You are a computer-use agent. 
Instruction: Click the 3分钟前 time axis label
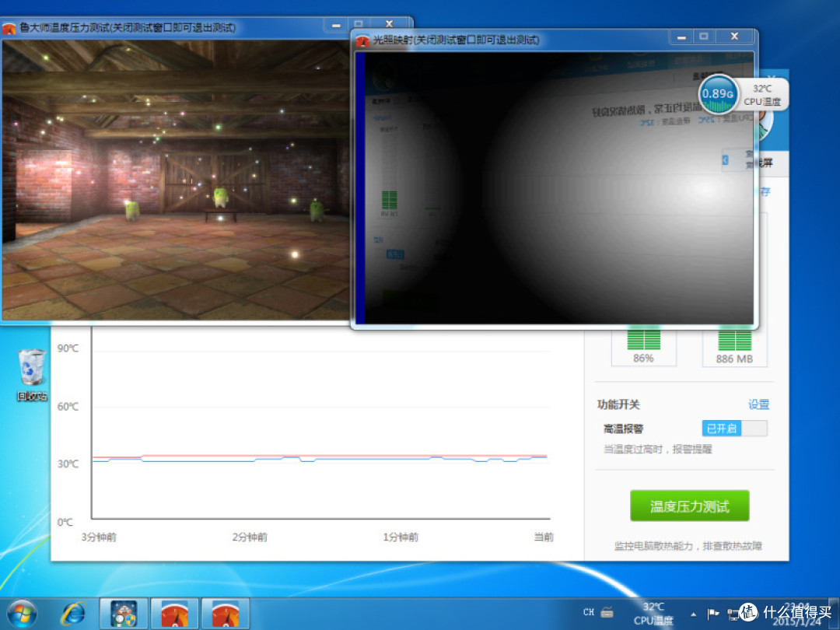click(x=99, y=537)
